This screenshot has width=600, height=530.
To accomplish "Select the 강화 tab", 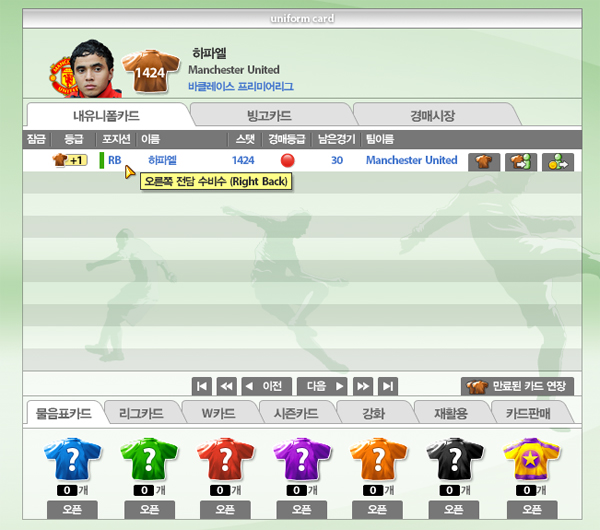I will [x=373, y=413].
